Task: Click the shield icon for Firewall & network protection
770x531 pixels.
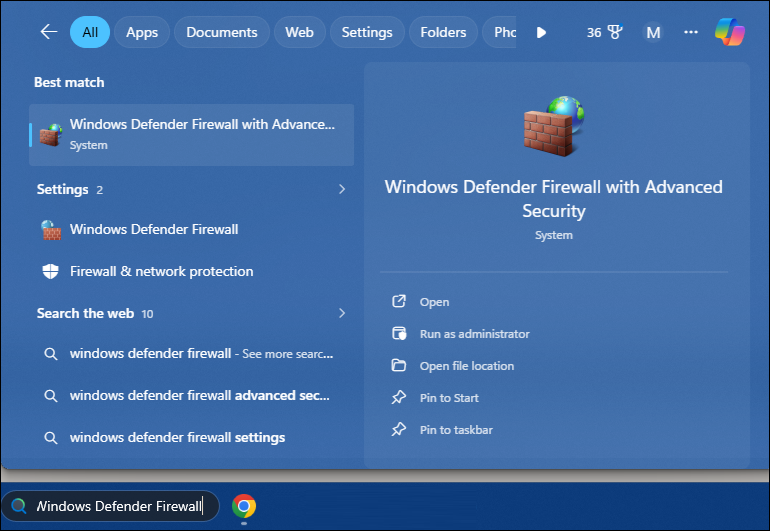Action: tap(51, 271)
